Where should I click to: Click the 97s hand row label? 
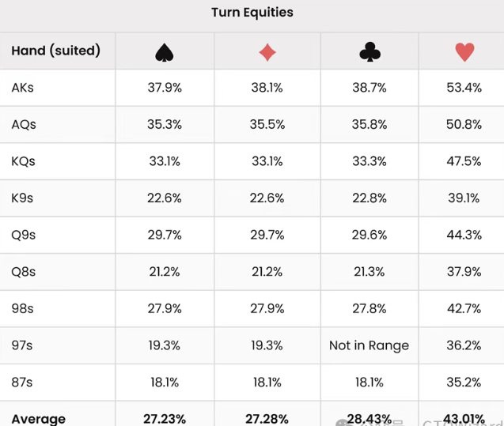23,345
